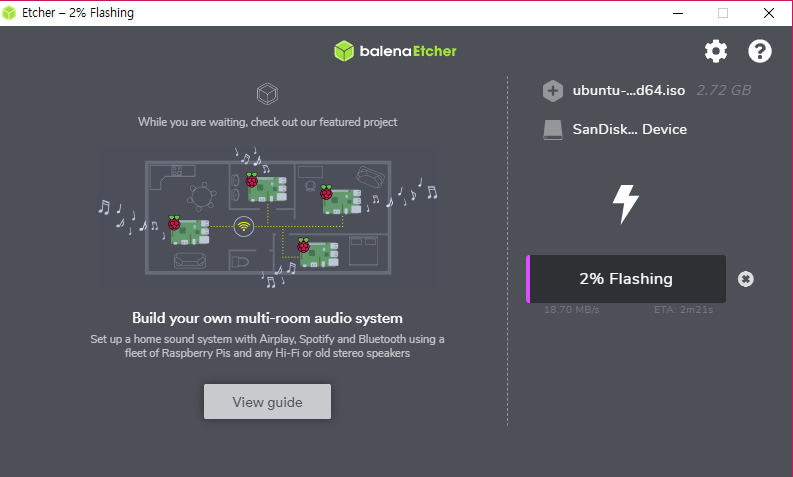Click the cube icon above featured project
Screen dimensions: 793x477
[267, 94]
